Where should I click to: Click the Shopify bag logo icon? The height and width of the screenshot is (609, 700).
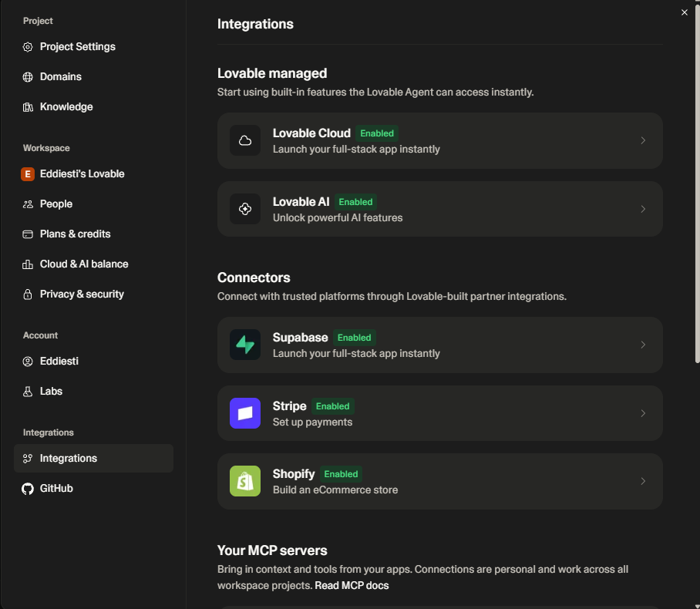click(x=245, y=481)
